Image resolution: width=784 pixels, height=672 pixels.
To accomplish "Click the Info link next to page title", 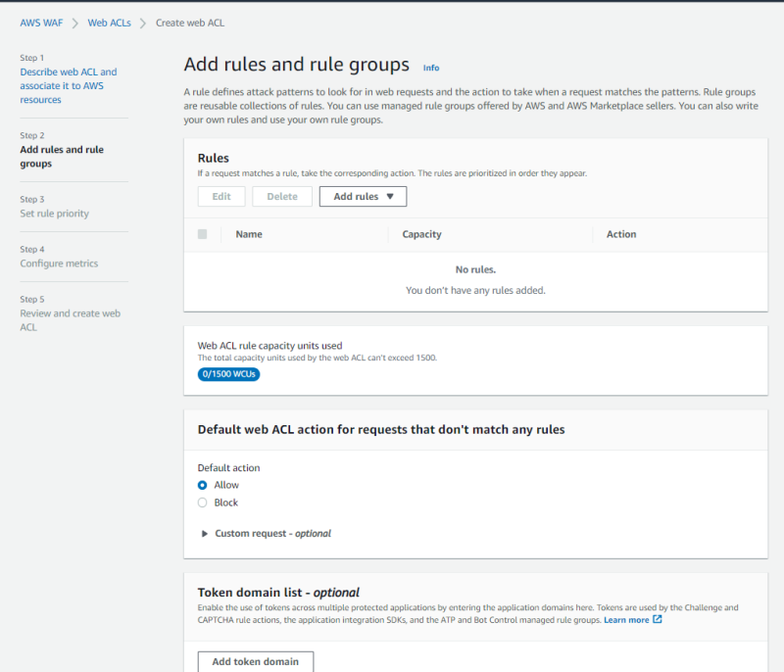I will tap(431, 68).
